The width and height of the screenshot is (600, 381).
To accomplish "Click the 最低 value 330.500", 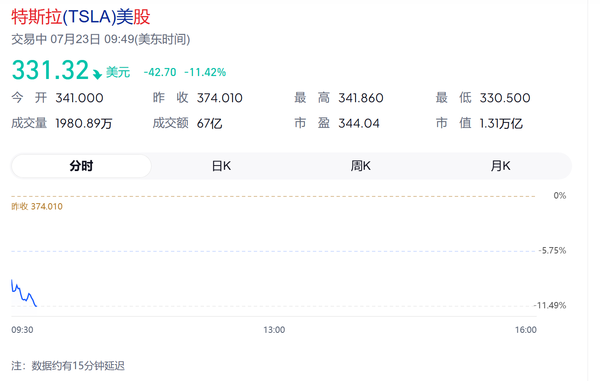I will click(505, 98).
